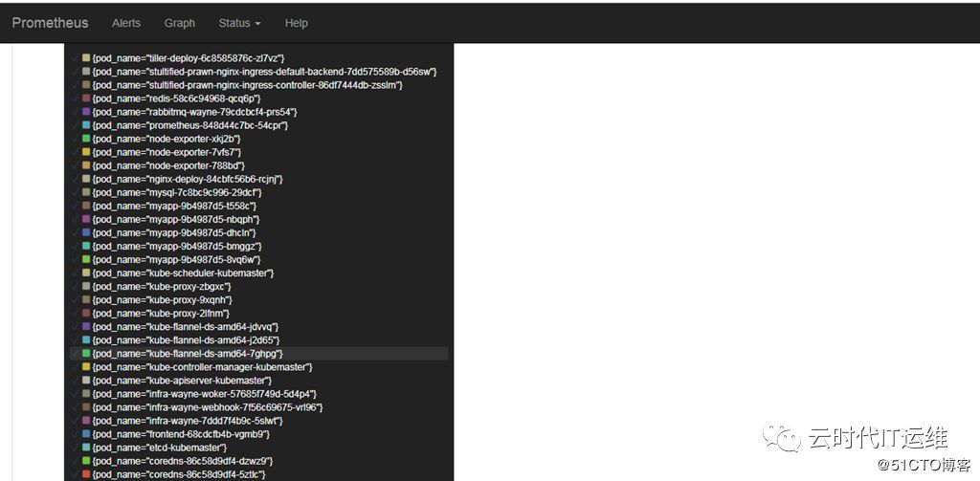Click red-orange swatch of coredns-86c58d9df4-5ztlc

[x=86, y=474]
